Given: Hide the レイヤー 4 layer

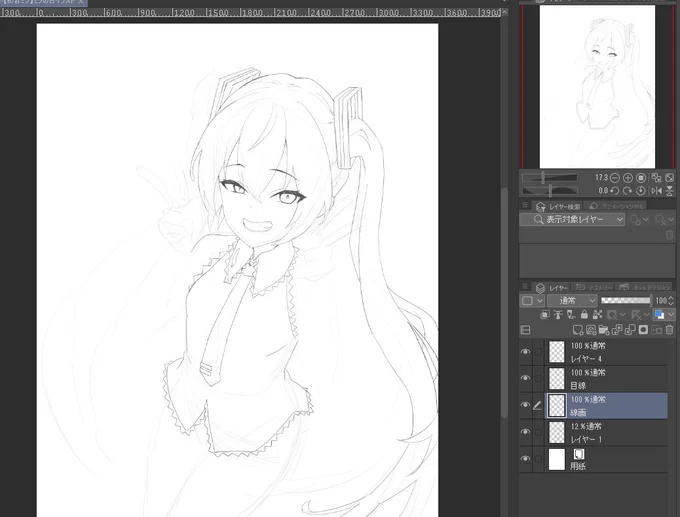Looking at the screenshot, I should pos(525,351).
